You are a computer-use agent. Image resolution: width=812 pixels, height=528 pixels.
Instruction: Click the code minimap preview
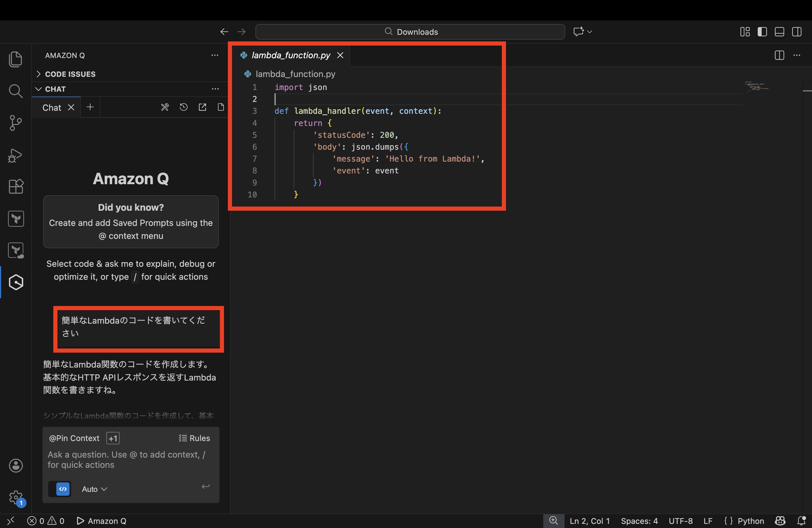click(757, 87)
